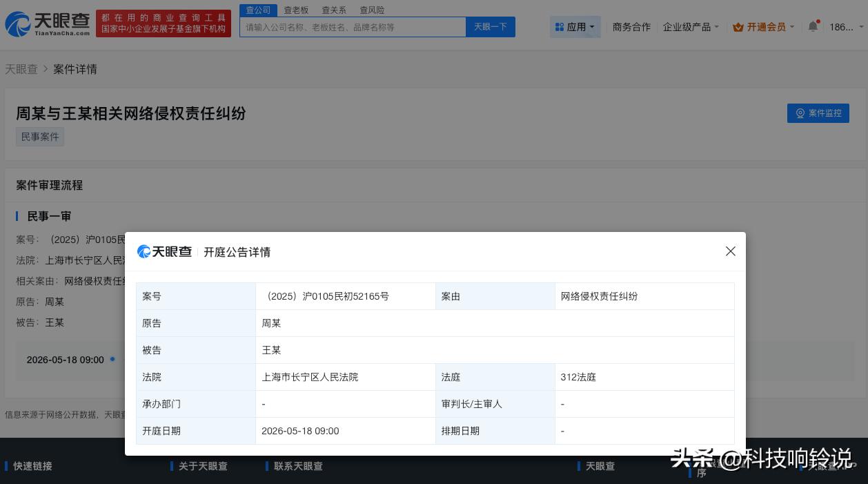Click the monitor icon on the 案件监控 button

tap(800, 113)
